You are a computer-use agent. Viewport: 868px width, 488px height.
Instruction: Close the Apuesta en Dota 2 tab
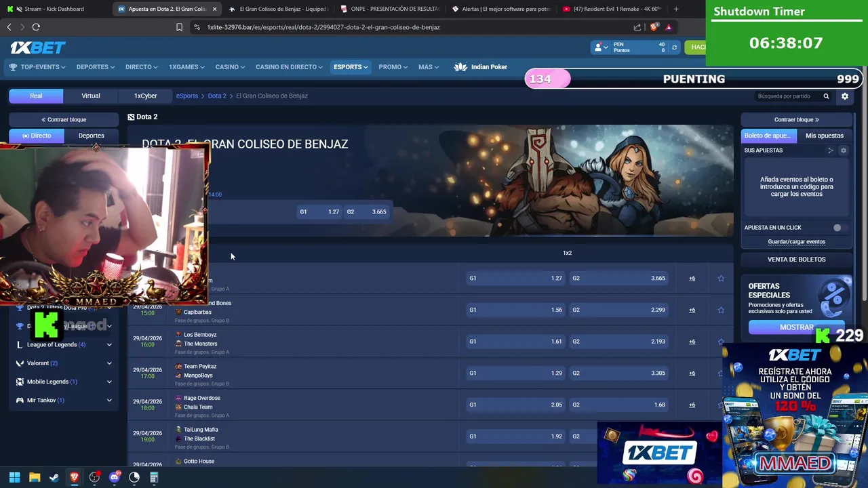[x=215, y=9]
